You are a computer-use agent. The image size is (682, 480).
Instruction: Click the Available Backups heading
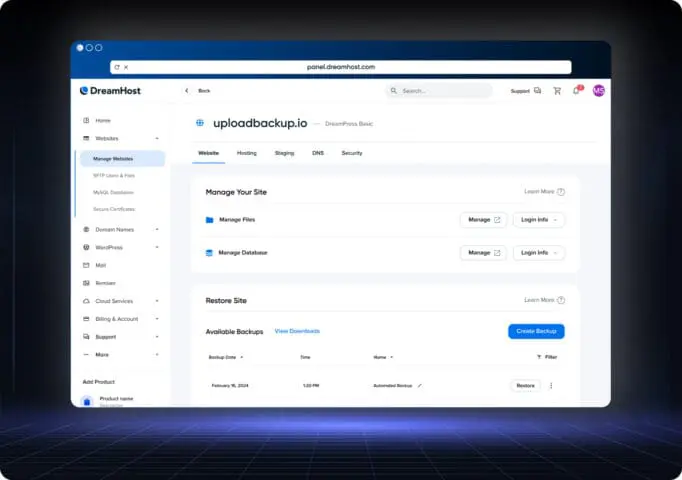(x=234, y=332)
